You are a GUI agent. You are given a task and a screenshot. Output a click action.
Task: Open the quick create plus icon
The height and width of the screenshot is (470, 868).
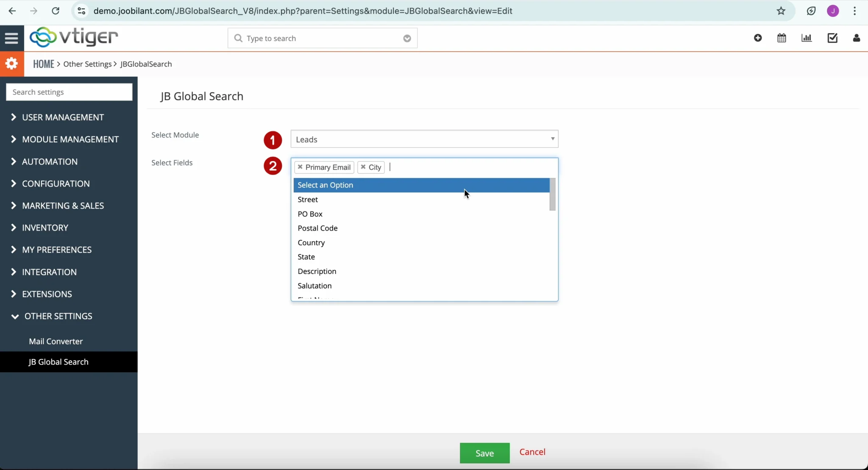(x=758, y=38)
